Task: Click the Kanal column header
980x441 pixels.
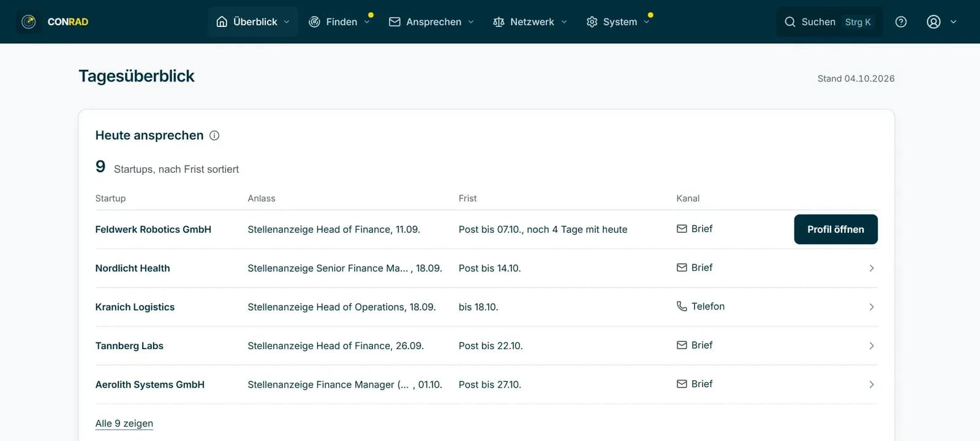Action: click(688, 198)
